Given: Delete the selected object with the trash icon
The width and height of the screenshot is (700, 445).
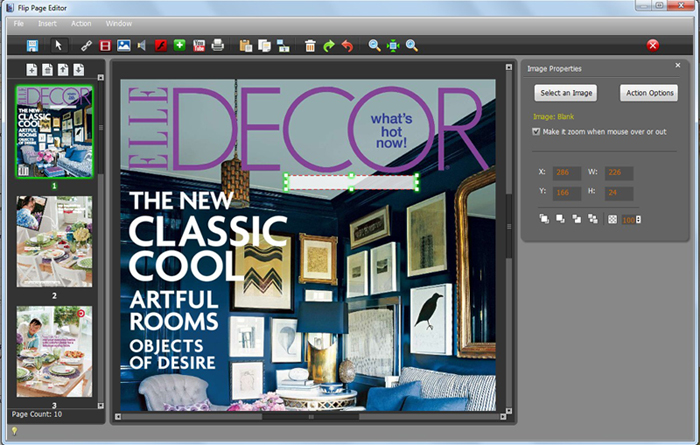Looking at the screenshot, I should click(310, 46).
